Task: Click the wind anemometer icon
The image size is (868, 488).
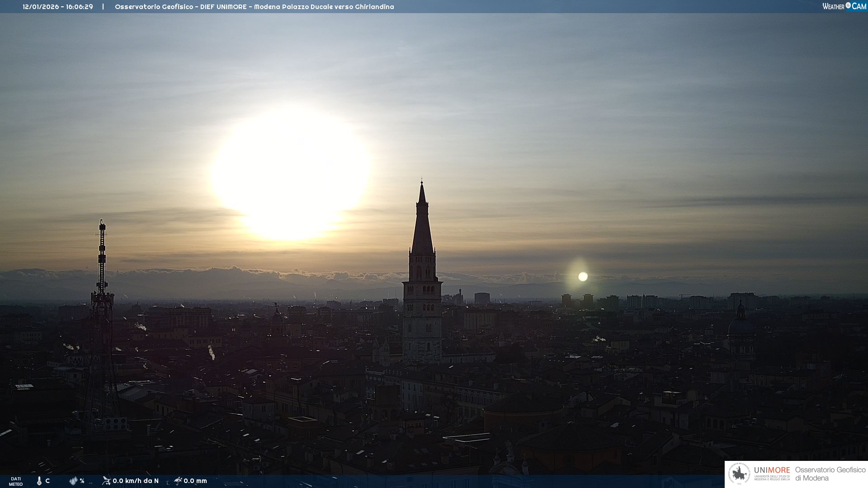Action: 106,481
